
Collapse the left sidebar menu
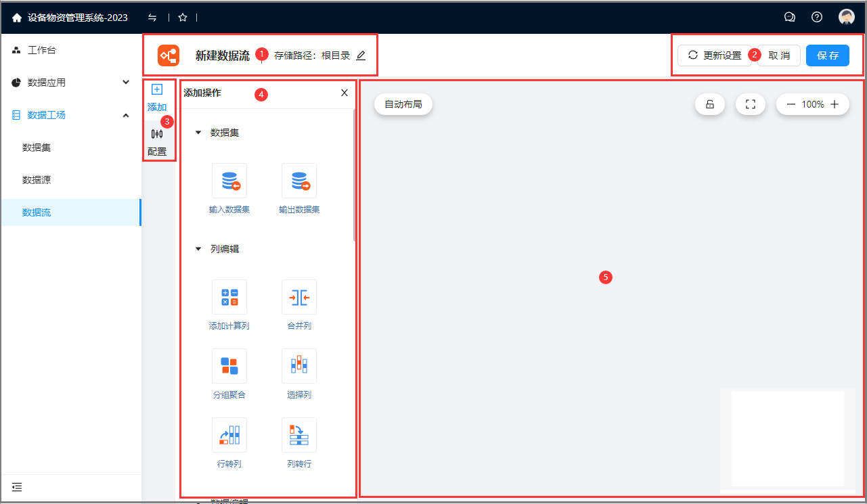click(x=17, y=487)
